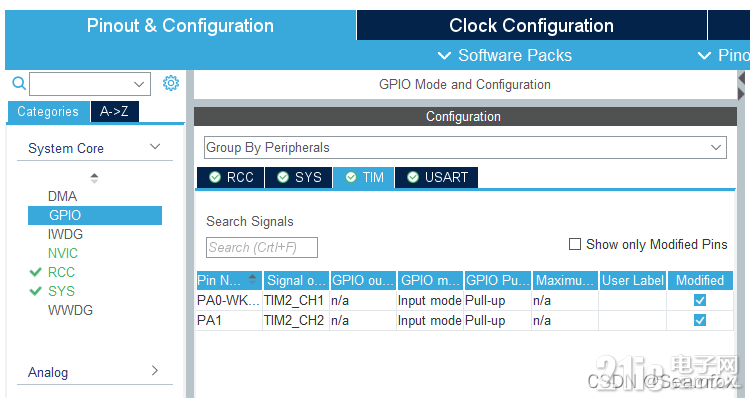Click the Pin Name column sort arrow

click(253, 279)
